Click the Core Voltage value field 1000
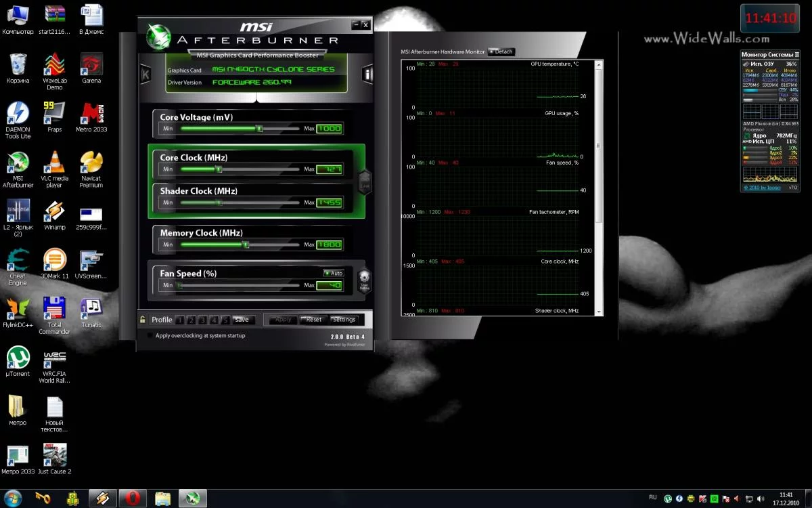812x508 pixels. pos(330,129)
